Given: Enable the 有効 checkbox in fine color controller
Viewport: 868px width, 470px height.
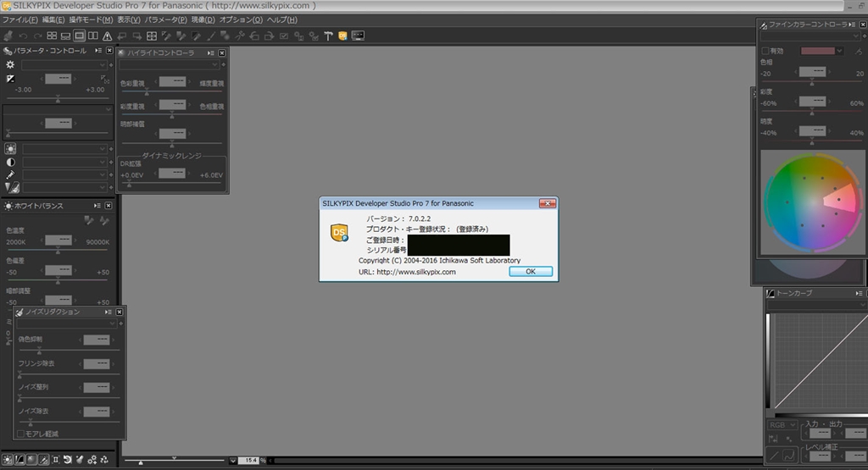Looking at the screenshot, I should (765, 51).
